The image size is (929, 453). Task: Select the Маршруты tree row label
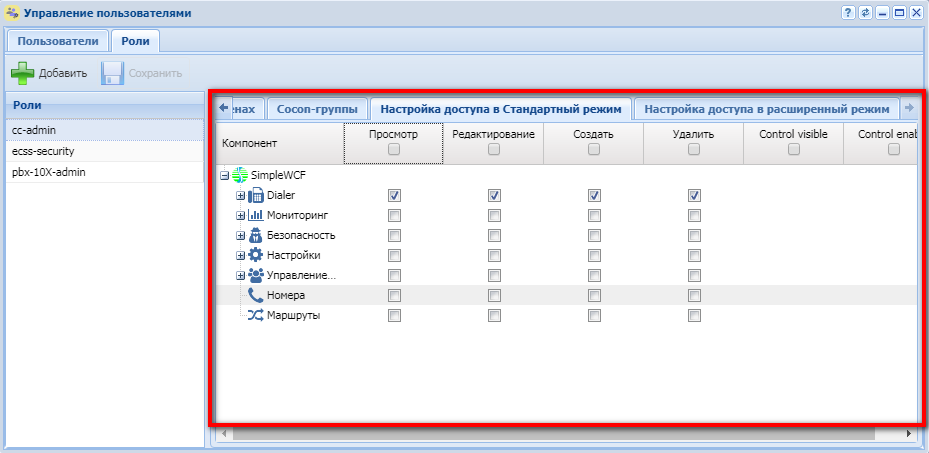pos(293,316)
